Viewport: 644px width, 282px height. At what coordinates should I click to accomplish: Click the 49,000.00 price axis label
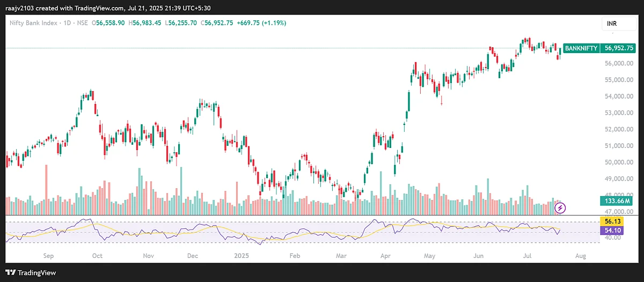click(x=619, y=179)
